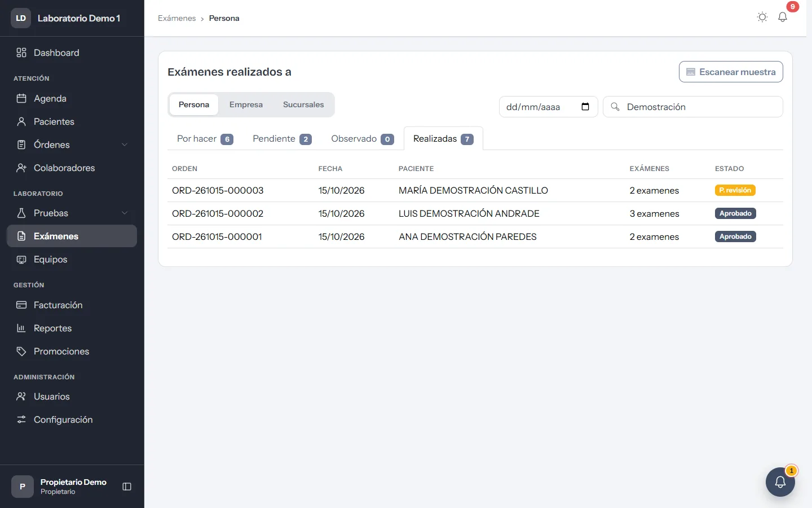Click the Pruebas flask icon
The image size is (812, 508).
pyautogui.click(x=21, y=213)
